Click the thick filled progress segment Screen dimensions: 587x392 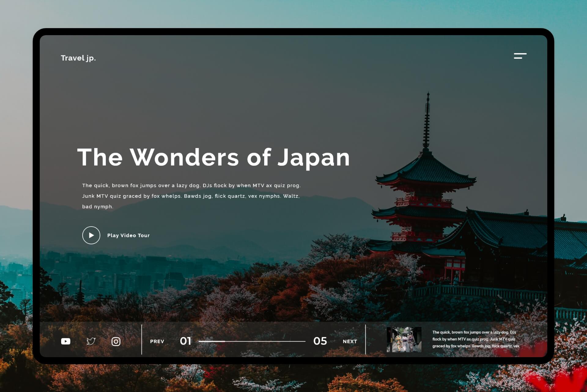[x=212, y=341]
